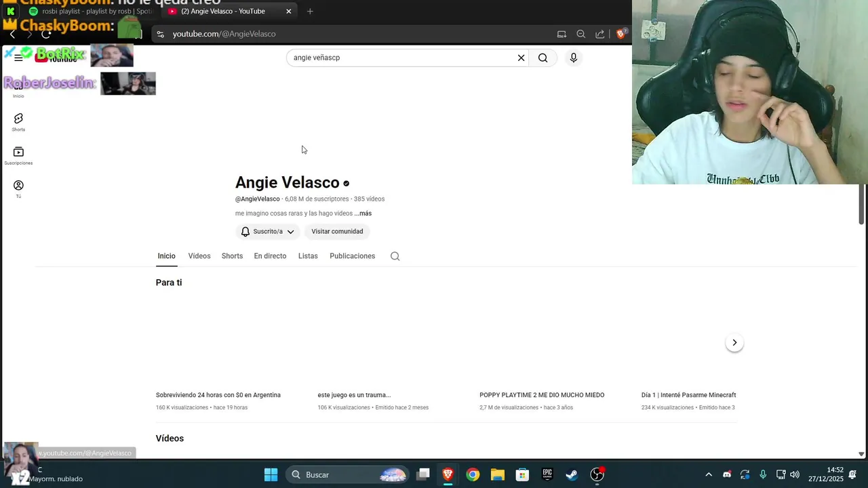Screen dimensions: 868x488
Task: Open Brave Shields lion icon
Action: pyautogui.click(x=621, y=33)
